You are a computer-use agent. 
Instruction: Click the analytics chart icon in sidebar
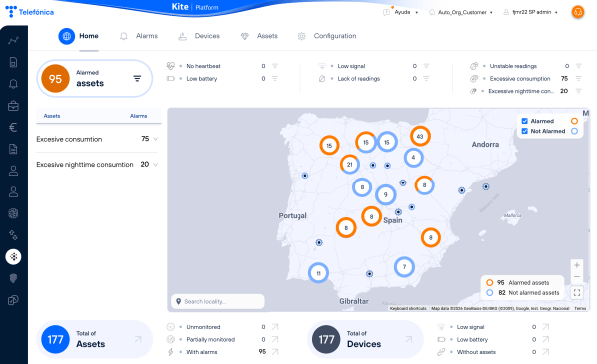point(13,40)
